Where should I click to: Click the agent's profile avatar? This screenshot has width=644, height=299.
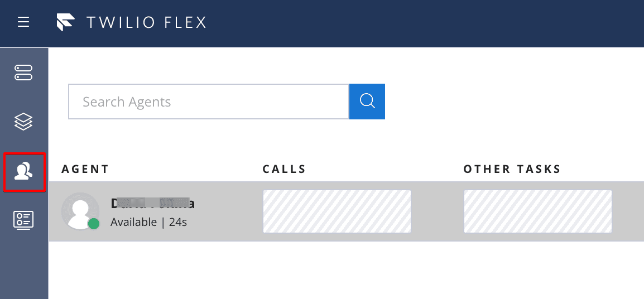[80, 210]
